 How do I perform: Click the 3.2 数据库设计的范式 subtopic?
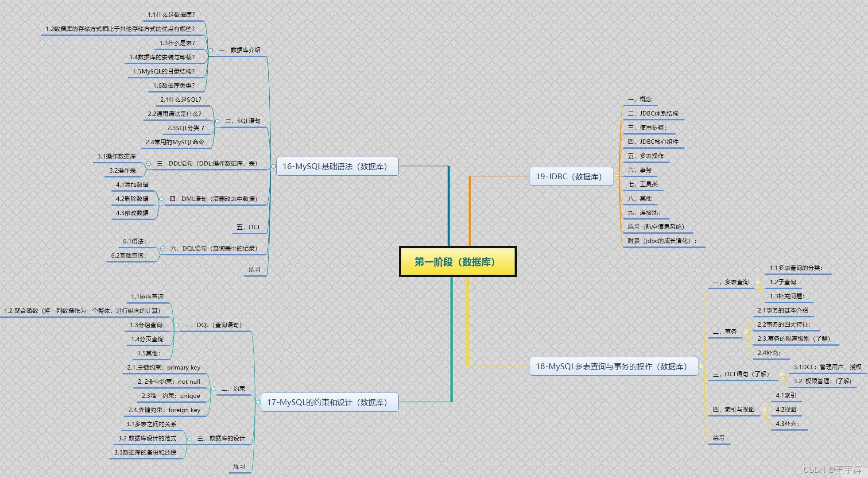147,438
